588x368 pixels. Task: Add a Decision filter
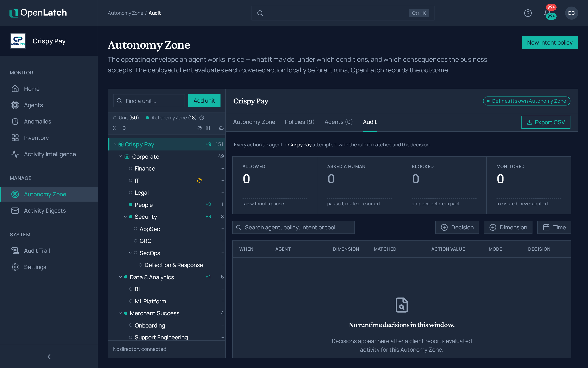click(457, 227)
